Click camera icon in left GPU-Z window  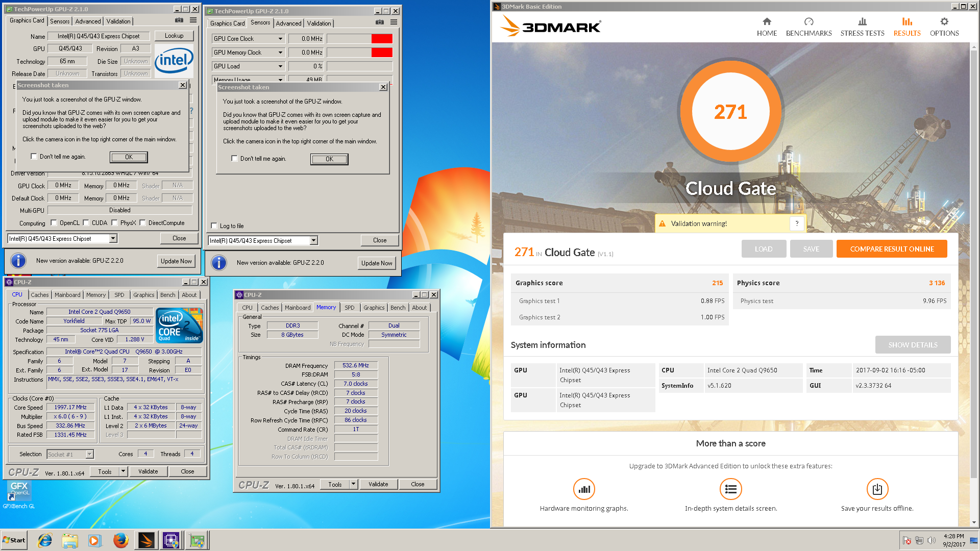(179, 20)
